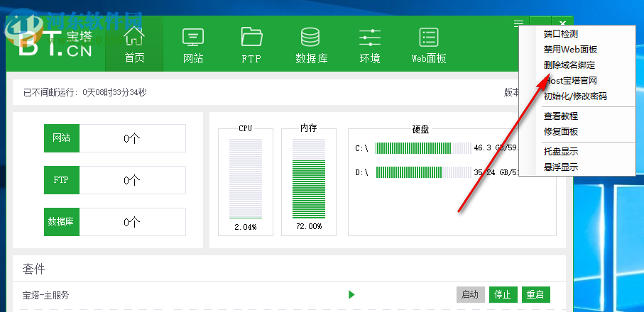
Task: Close the 宝塔 panel window
Action: [x=562, y=23]
